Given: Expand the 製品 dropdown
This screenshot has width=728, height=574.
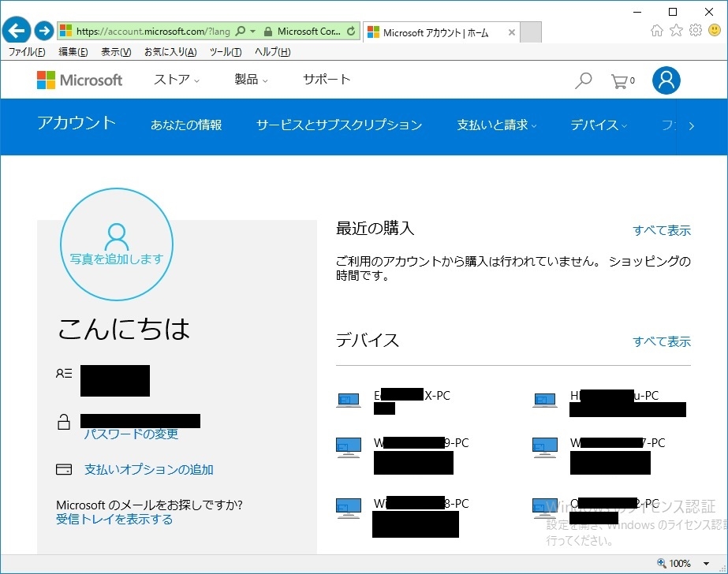Looking at the screenshot, I should 251,80.
